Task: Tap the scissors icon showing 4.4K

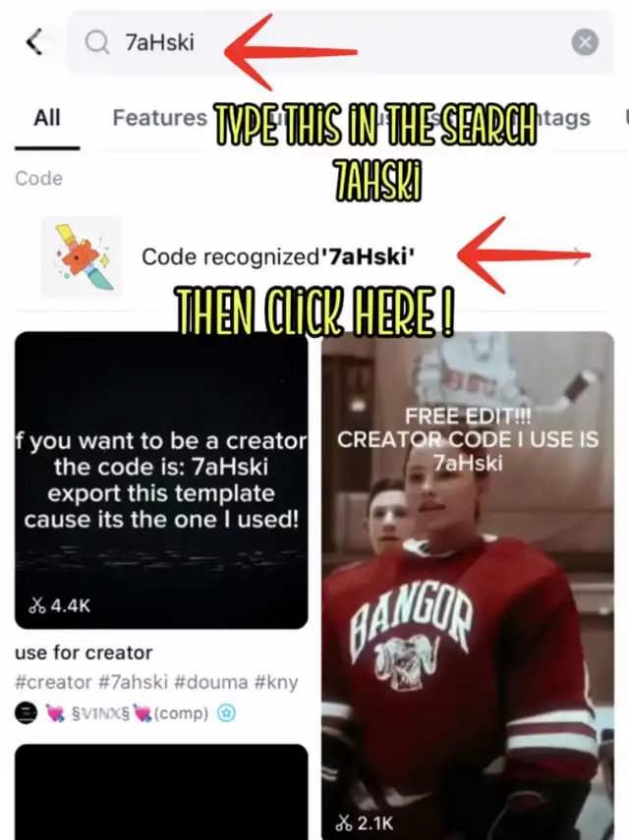Action: [37, 605]
